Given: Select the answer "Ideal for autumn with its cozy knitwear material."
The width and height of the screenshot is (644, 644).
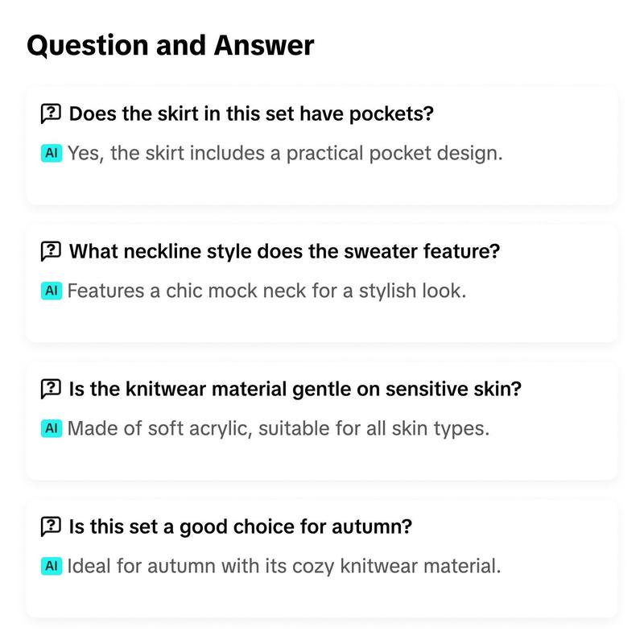Looking at the screenshot, I should (284, 567).
